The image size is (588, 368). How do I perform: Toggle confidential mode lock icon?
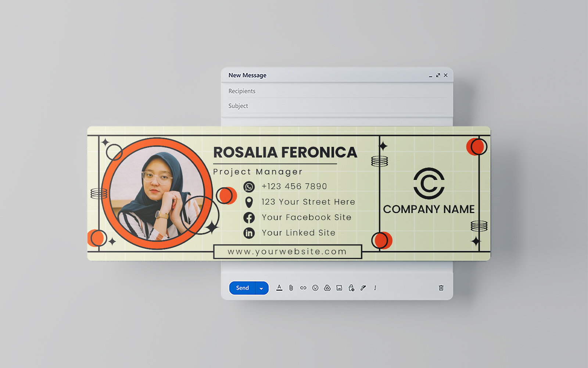351,288
